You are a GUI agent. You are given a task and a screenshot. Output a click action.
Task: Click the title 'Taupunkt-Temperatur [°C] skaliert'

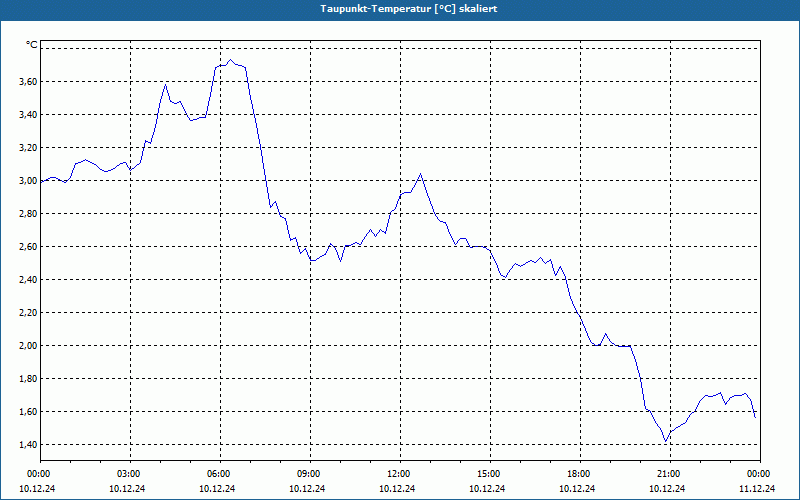[408, 9]
